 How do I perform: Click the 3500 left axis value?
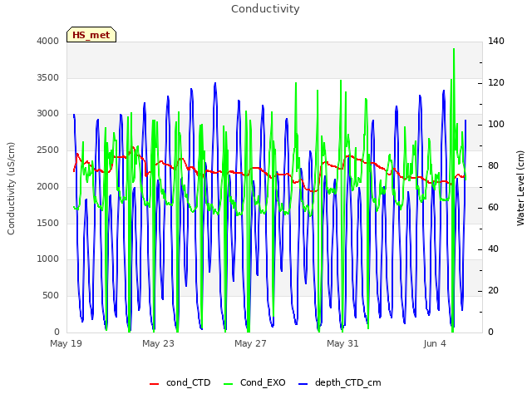coord(48,77)
